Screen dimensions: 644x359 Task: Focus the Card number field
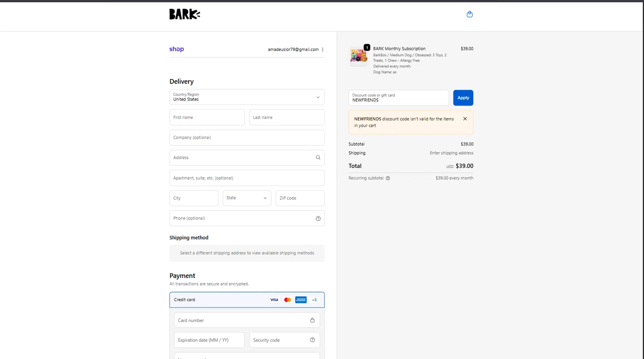(x=247, y=320)
